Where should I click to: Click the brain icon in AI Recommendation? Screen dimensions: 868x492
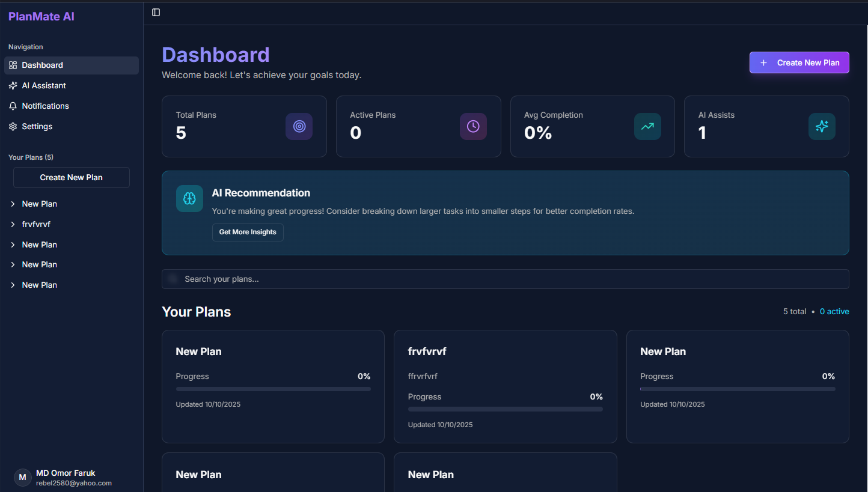[189, 198]
